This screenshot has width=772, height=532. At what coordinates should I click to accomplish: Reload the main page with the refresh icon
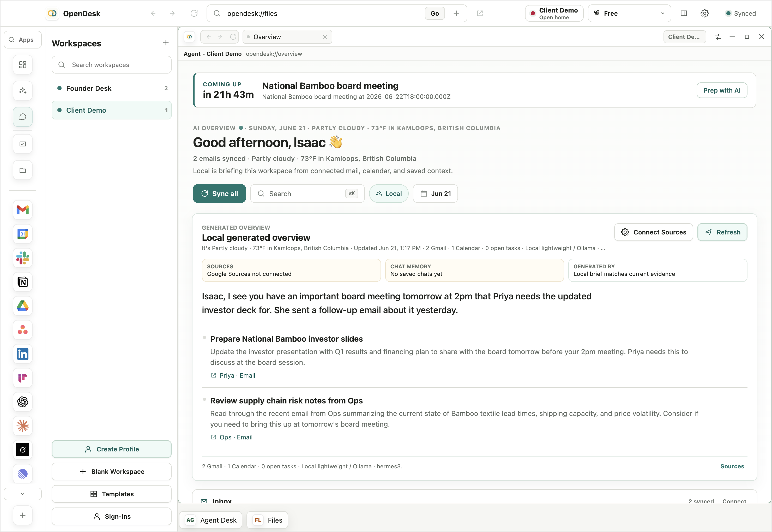click(x=194, y=13)
